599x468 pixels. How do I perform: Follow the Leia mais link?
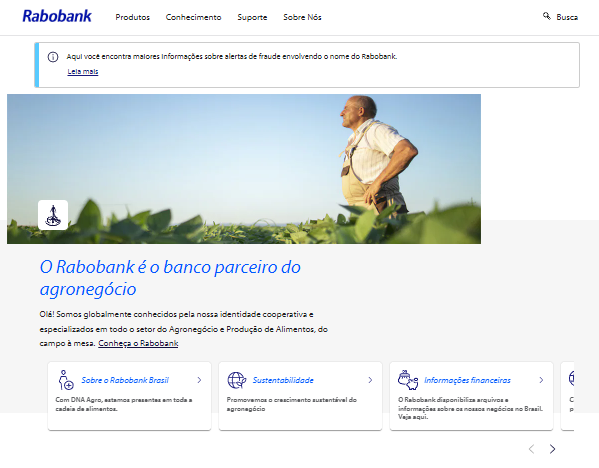83,71
